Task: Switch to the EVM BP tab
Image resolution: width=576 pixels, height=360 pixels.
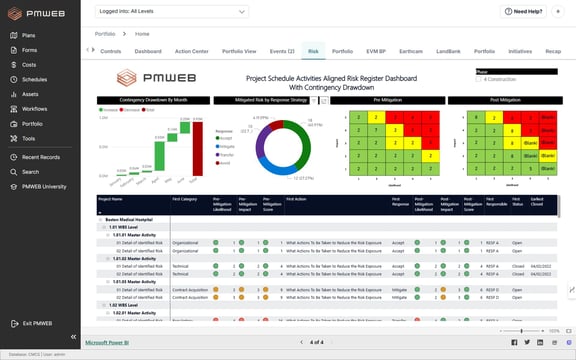Action: [376, 51]
